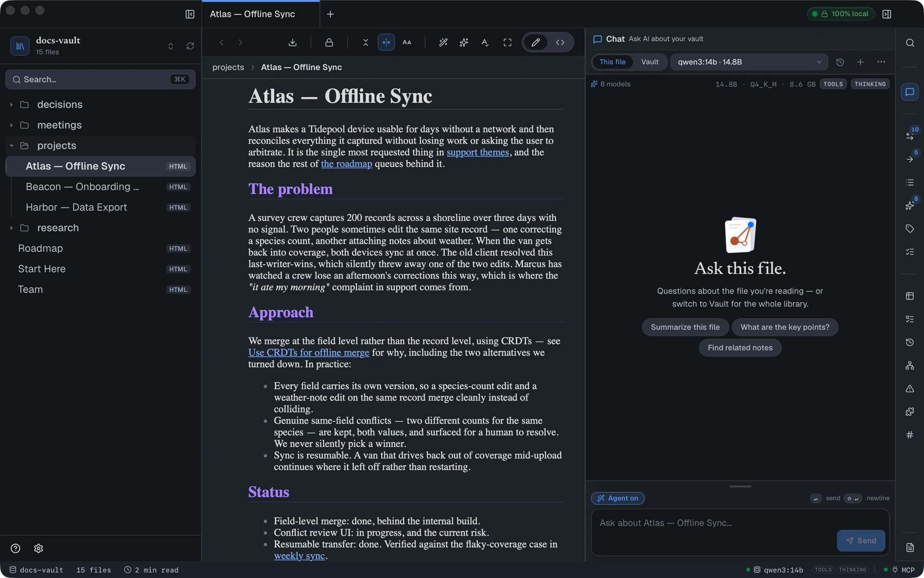The width and height of the screenshot is (924, 578).
Task: Expand the research folder
Action: click(100, 228)
